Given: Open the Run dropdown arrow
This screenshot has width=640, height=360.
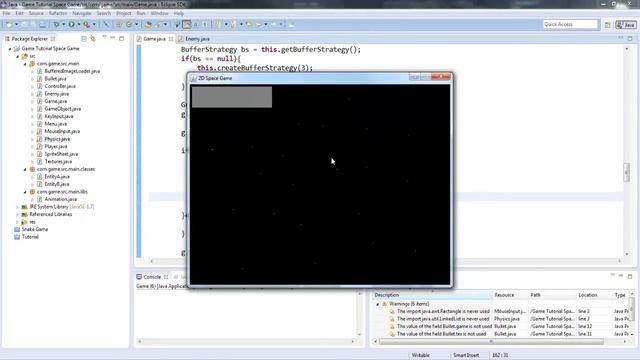Looking at the screenshot, I should [79, 25].
